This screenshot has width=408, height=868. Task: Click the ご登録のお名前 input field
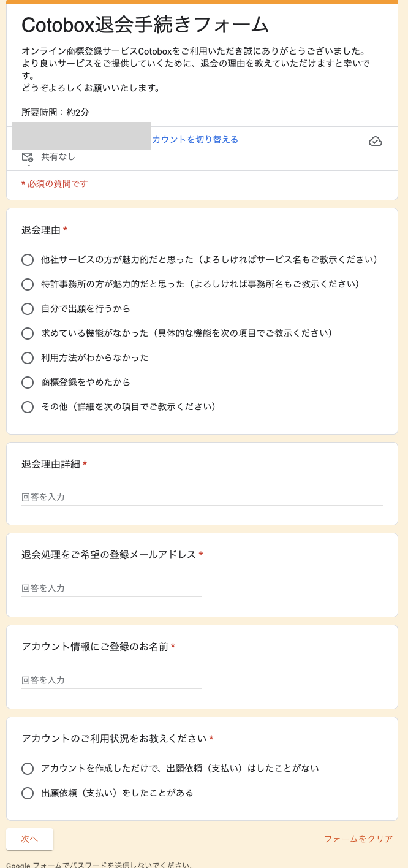click(111, 680)
